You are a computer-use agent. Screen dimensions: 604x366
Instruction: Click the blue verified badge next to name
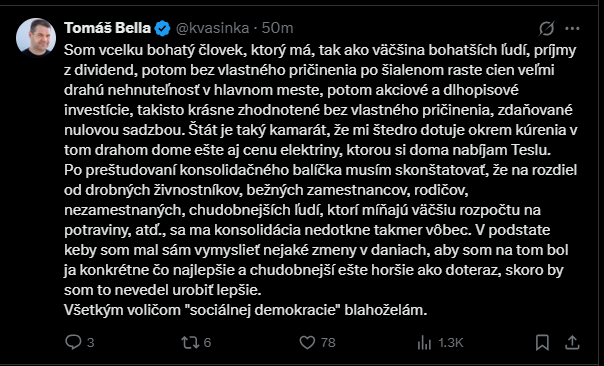(x=163, y=29)
